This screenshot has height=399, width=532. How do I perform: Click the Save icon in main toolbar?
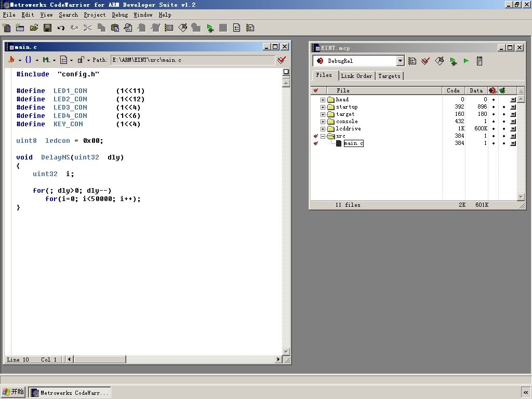click(47, 28)
